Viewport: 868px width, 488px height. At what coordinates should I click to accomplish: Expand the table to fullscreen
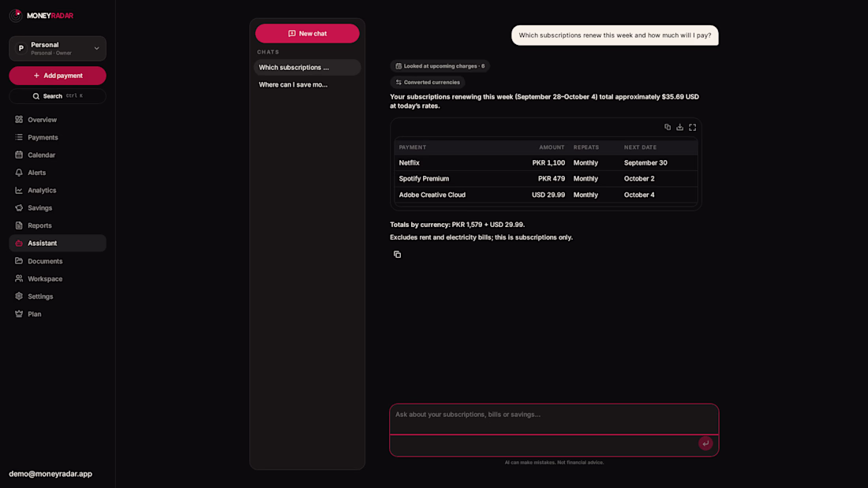693,127
